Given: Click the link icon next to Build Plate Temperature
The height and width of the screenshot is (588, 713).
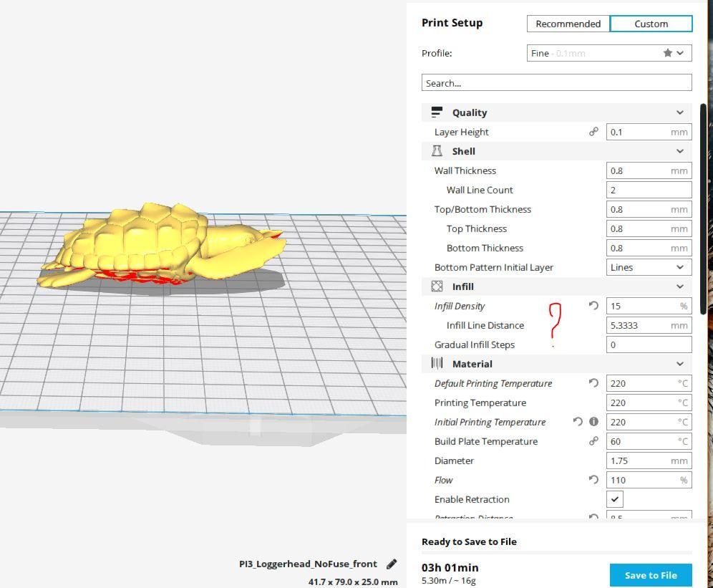Looking at the screenshot, I should pyautogui.click(x=593, y=441).
